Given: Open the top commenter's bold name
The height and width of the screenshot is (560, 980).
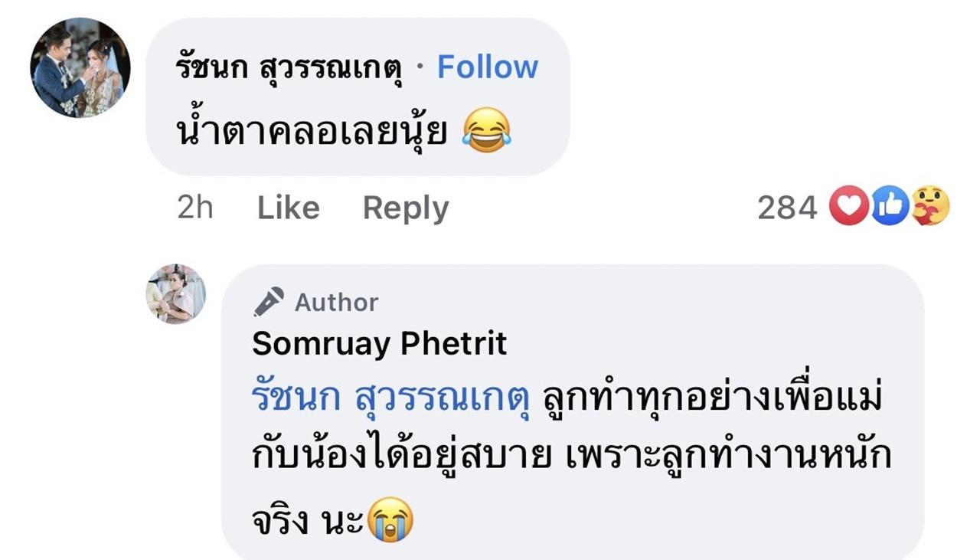Looking at the screenshot, I should click(289, 67).
